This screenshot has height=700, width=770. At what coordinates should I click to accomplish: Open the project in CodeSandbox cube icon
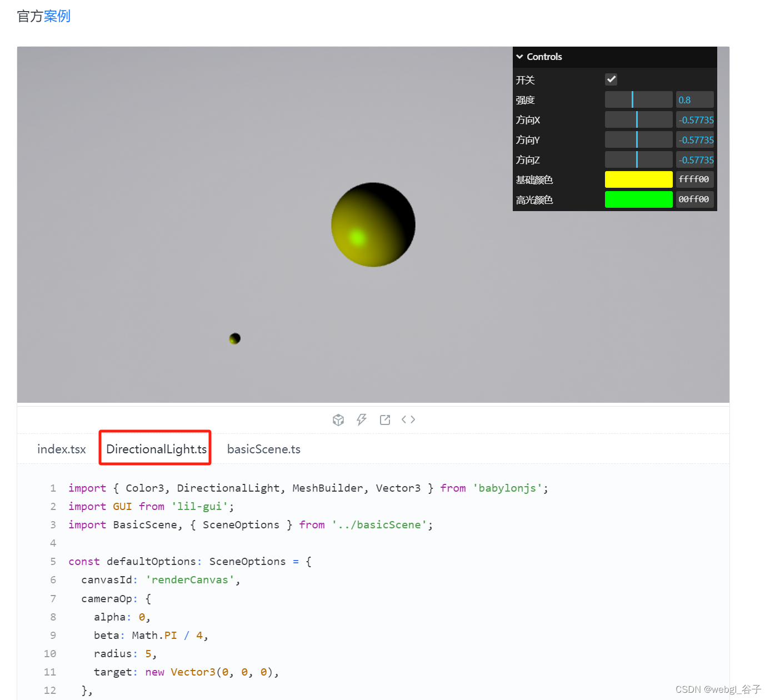pos(338,419)
